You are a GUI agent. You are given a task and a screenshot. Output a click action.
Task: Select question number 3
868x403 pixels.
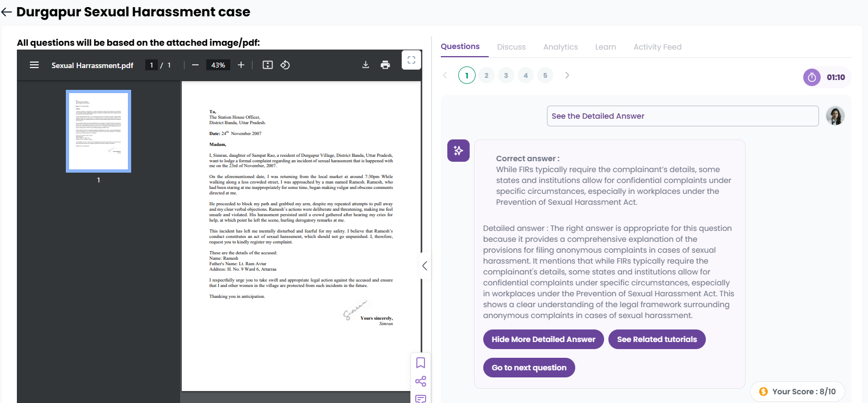coord(506,75)
